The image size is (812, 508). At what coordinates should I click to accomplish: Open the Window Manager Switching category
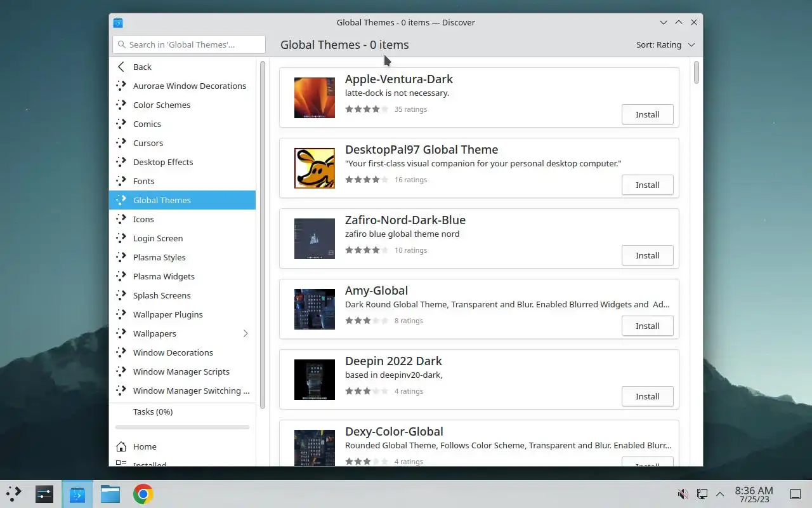tap(182, 391)
